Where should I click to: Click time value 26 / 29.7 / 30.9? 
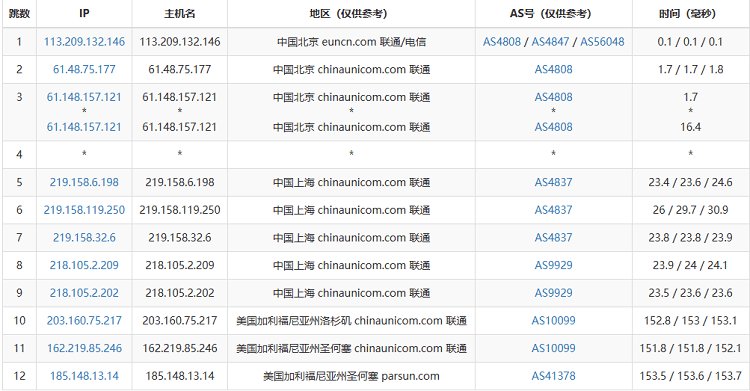[x=691, y=210]
